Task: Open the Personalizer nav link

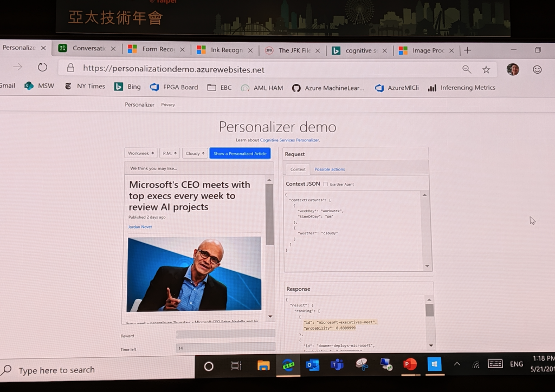Action: click(x=139, y=104)
